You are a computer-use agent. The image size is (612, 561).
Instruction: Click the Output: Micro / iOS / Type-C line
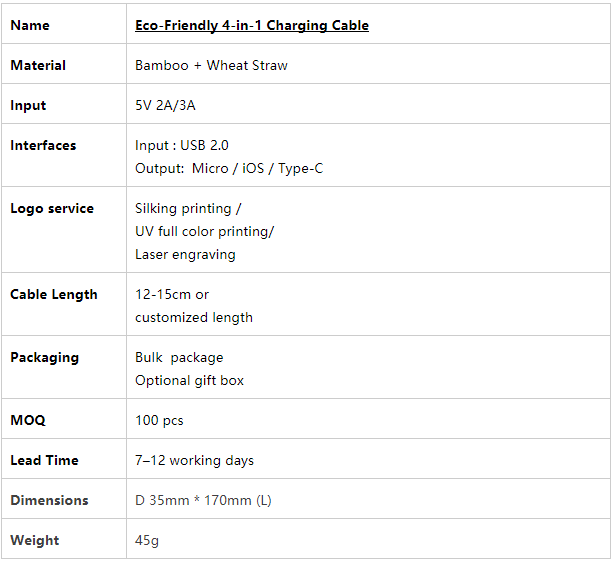[229, 168]
